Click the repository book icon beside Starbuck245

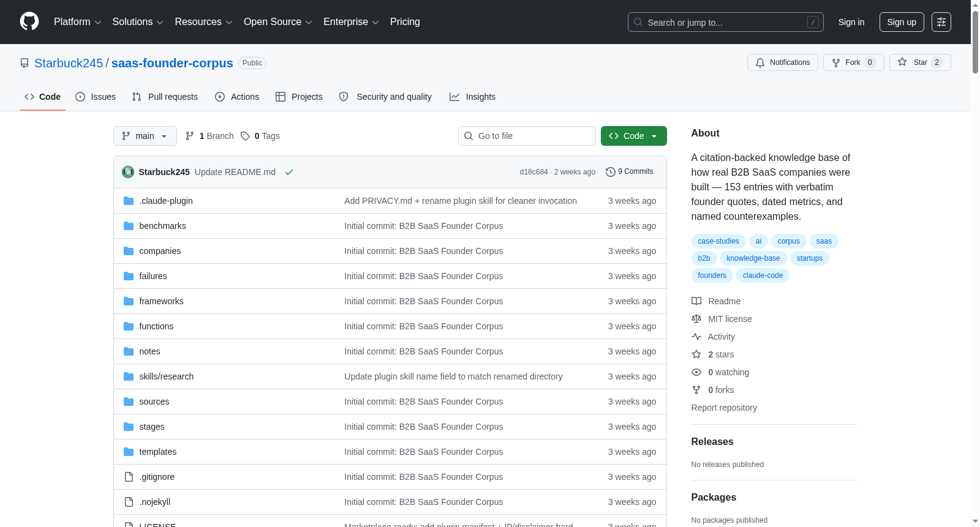point(24,63)
